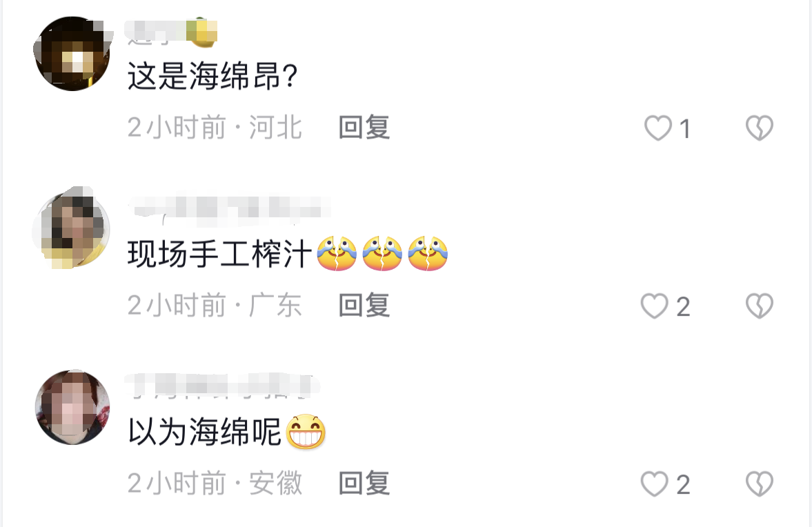Tap broken heart on 现场手工榨汁 comment
The image size is (812, 527).
(759, 306)
